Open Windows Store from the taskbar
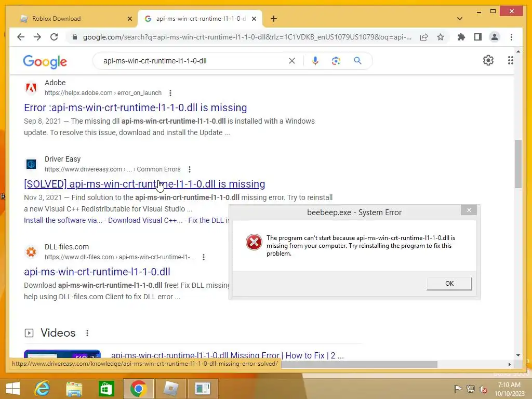The width and height of the screenshot is (532, 399). point(106,389)
